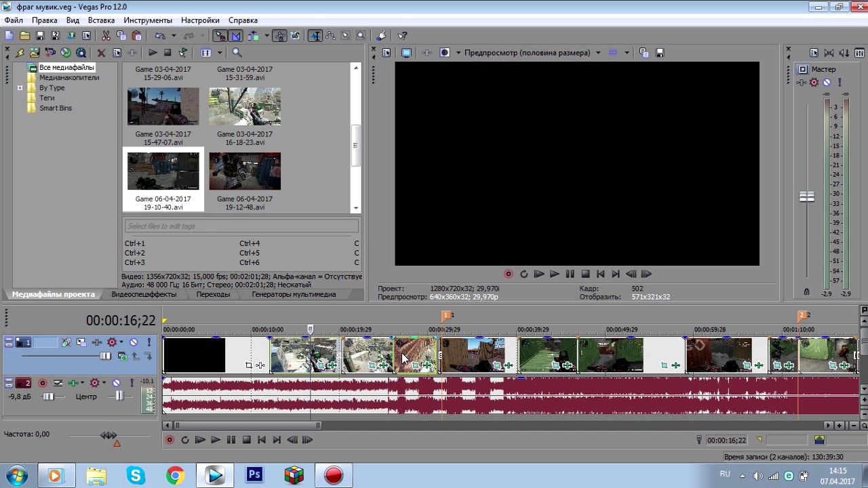Copy snapshot to clipboard in preview

point(644,52)
